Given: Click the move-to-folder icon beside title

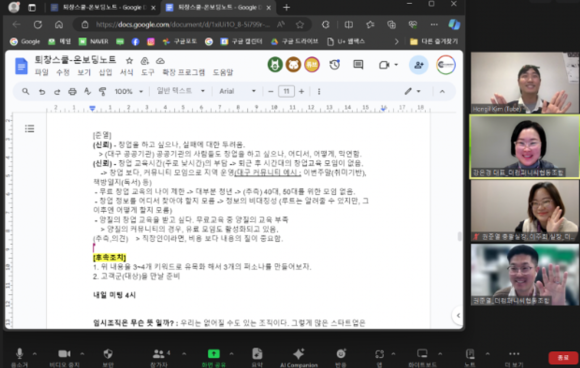Looking at the screenshot, I should pos(145,61).
